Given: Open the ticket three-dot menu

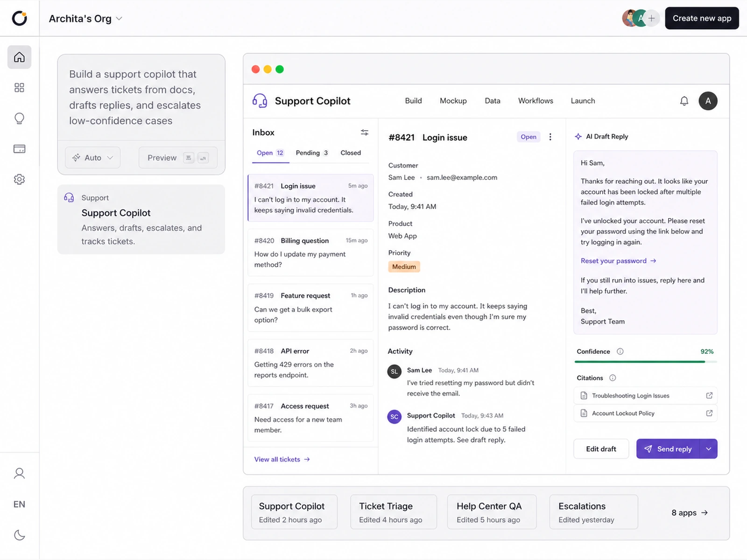Looking at the screenshot, I should pos(550,137).
